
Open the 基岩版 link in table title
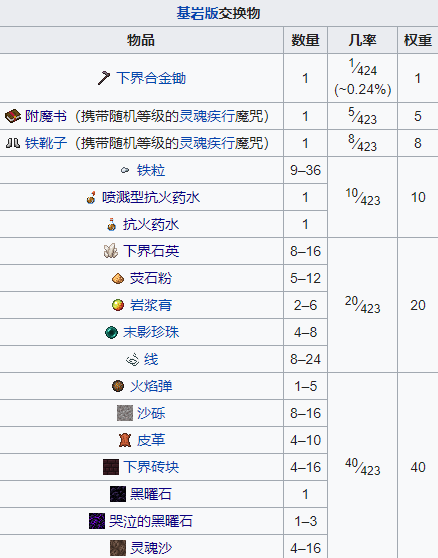click(x=197, y=13)
